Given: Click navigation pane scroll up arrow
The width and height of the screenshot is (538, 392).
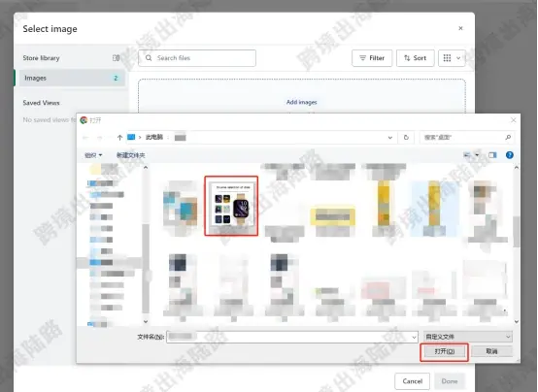Looking at the screenshot, I should (x=146, y=167).
